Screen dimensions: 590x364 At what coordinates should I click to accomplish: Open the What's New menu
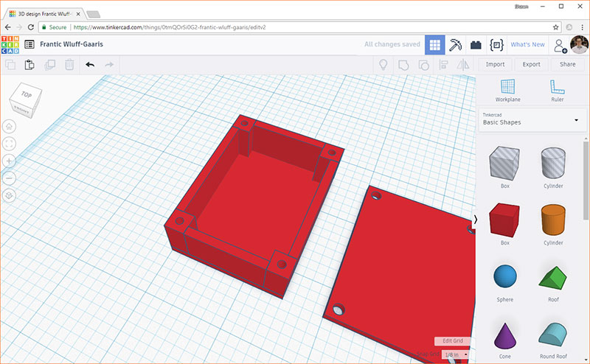tap(527, 45)
